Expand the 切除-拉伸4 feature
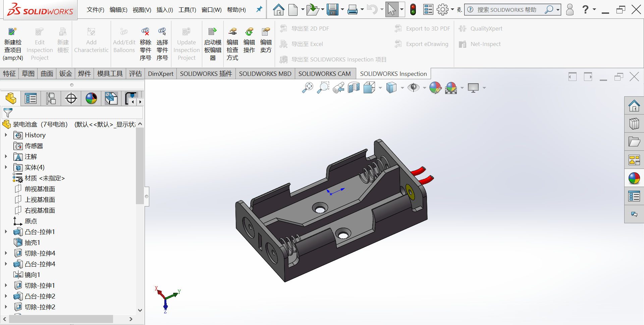This screenshot has height=325, width=644. (x=6, y=253)
